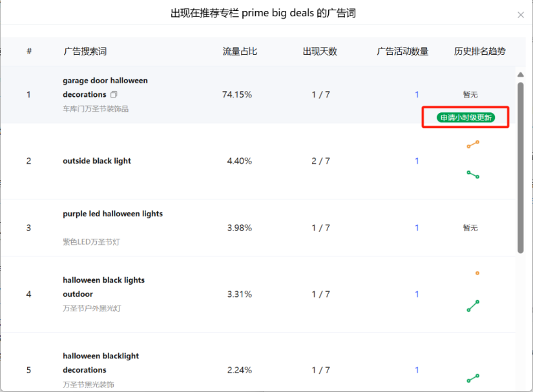Click the 4.40% traffic share value
The height and width of the screenshot is (392, 533).
tap(239, 161)
